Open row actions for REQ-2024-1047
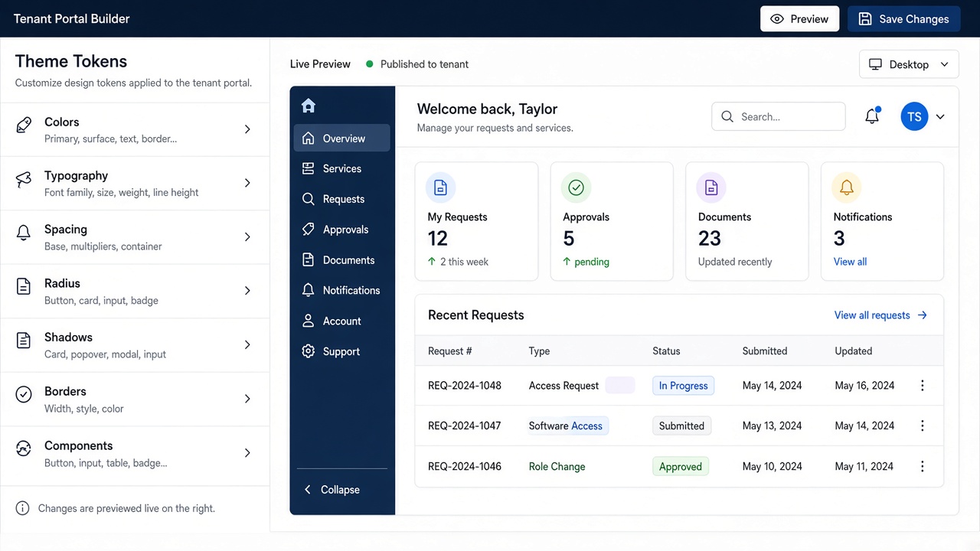 pyautogui.click(x=923, y=426)
